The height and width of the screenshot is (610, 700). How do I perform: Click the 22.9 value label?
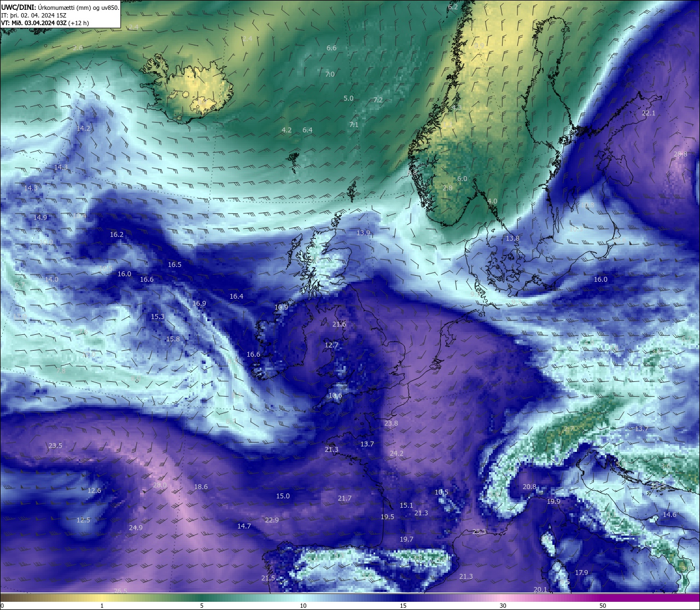coord(272,520)
